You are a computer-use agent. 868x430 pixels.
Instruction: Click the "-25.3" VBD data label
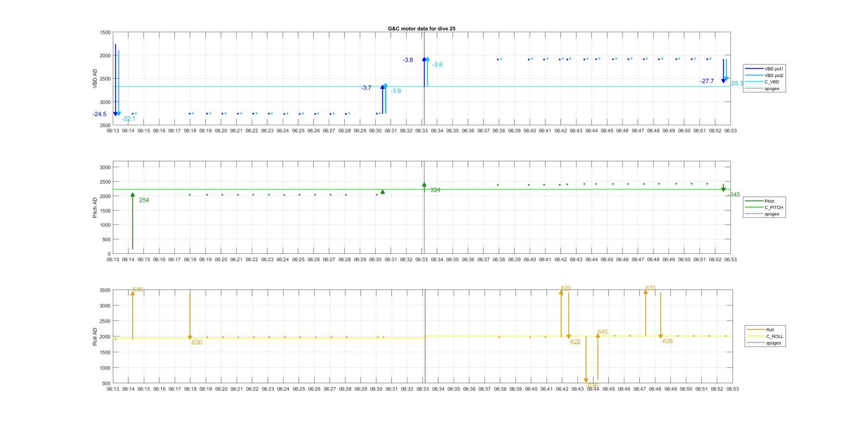[x=736, y=83]
